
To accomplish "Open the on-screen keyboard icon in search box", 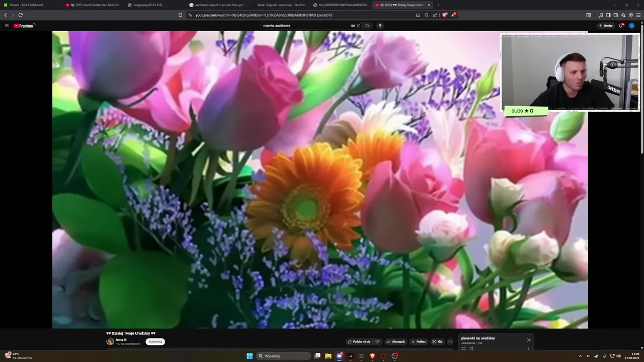I will (x=353, y=26).
